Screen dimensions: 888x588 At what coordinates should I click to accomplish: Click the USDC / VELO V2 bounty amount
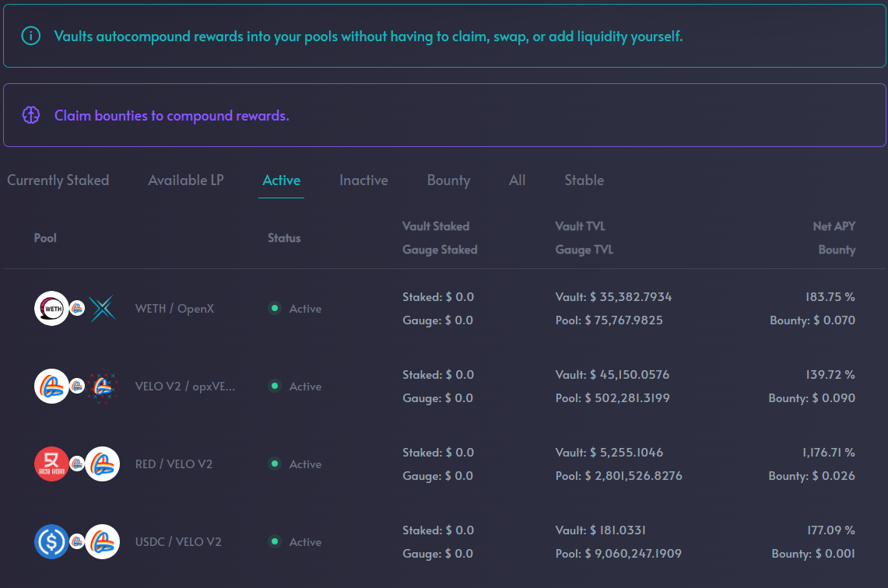pyautogui.click(x=813, y=554)
